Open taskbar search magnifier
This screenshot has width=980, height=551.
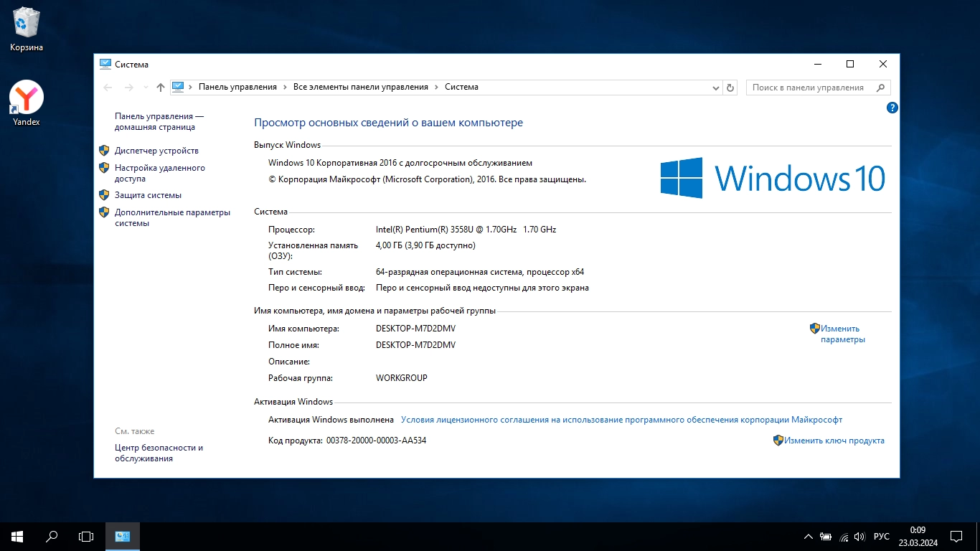[52, 536]
